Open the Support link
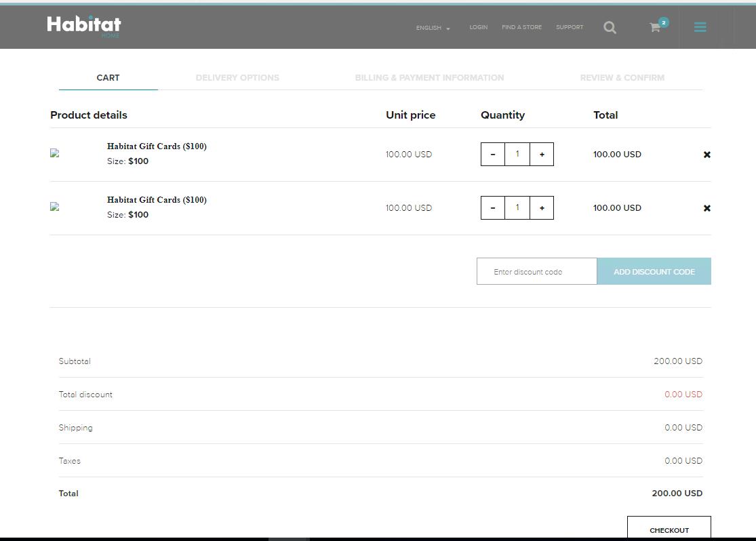 tap(570, 27)
